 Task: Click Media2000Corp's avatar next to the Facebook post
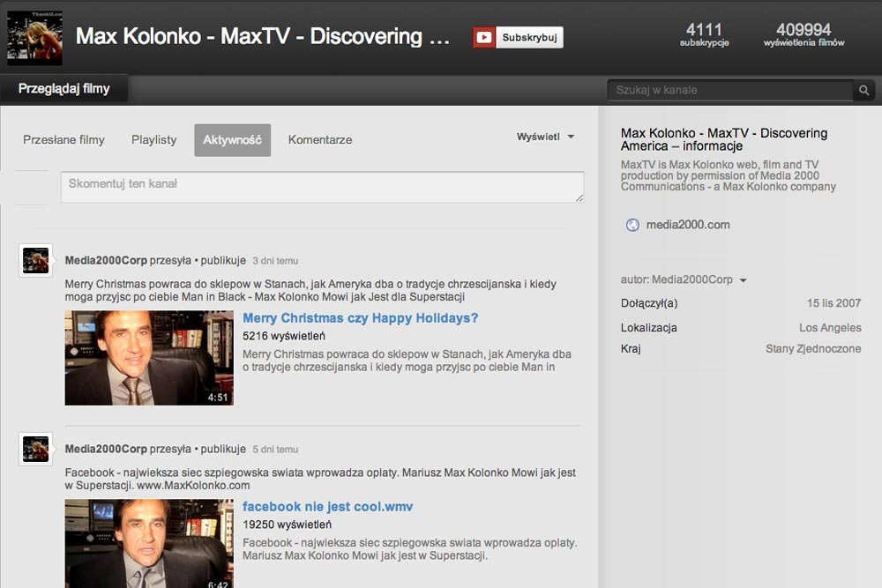coord(35,450)
